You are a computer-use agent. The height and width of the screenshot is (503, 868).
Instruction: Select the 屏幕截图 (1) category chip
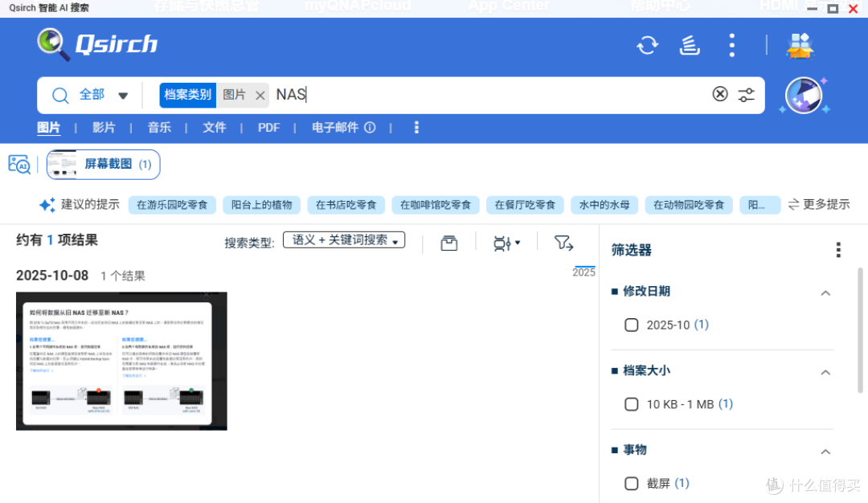tap(104, 165)
